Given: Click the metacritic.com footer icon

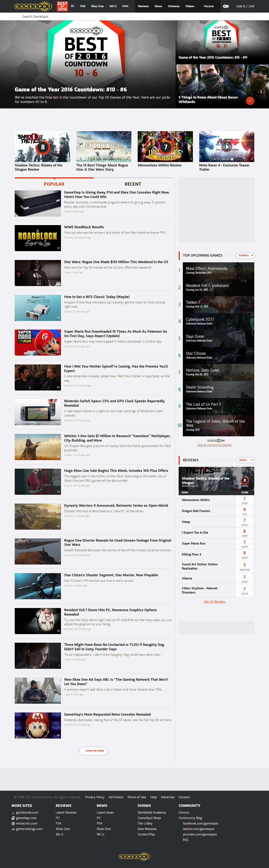Looking at the screenshot, I should pos(13,823).
